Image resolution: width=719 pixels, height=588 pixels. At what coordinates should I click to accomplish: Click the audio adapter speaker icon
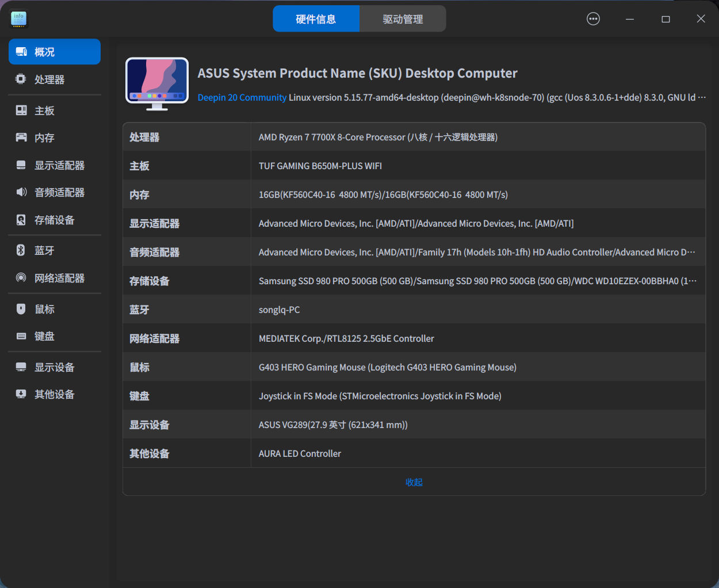(21, 192)
